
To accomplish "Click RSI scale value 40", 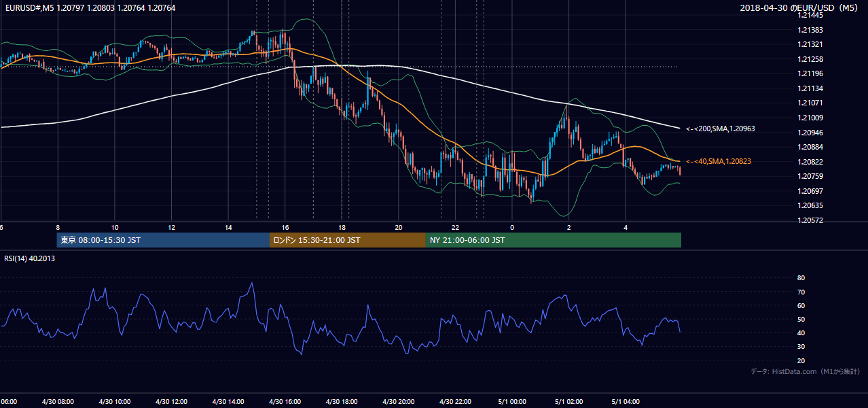I will pos(801,333).
